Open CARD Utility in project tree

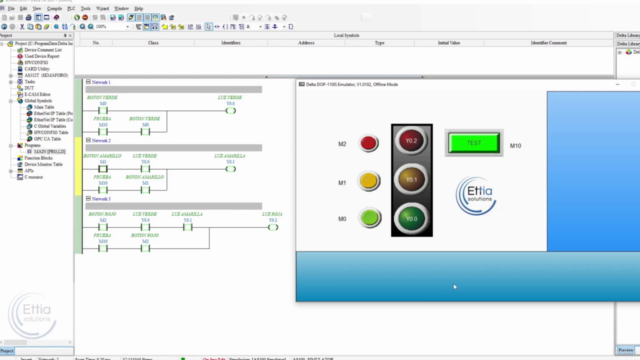click(36, 69)
